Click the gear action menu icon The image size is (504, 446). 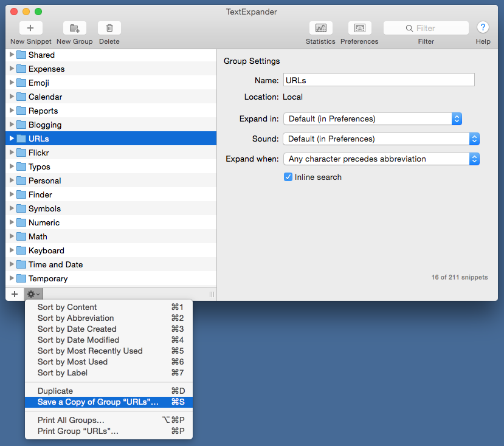[x=32, y=294]
